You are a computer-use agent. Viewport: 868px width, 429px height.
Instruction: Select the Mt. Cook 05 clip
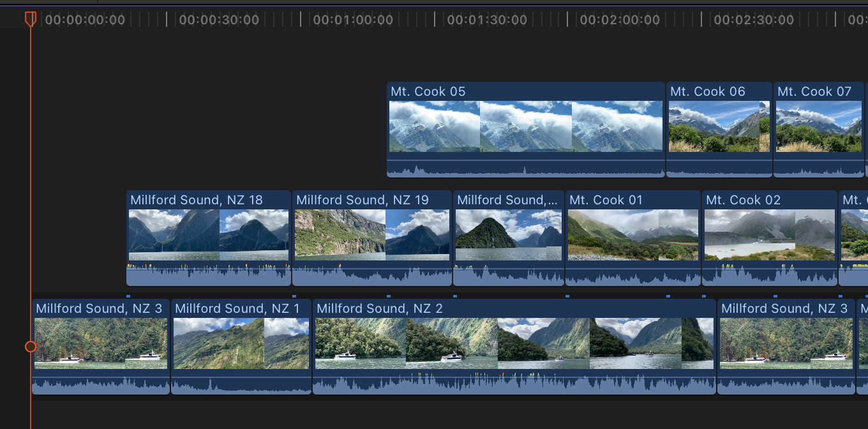pyautogui.click(x=525, y=126)
